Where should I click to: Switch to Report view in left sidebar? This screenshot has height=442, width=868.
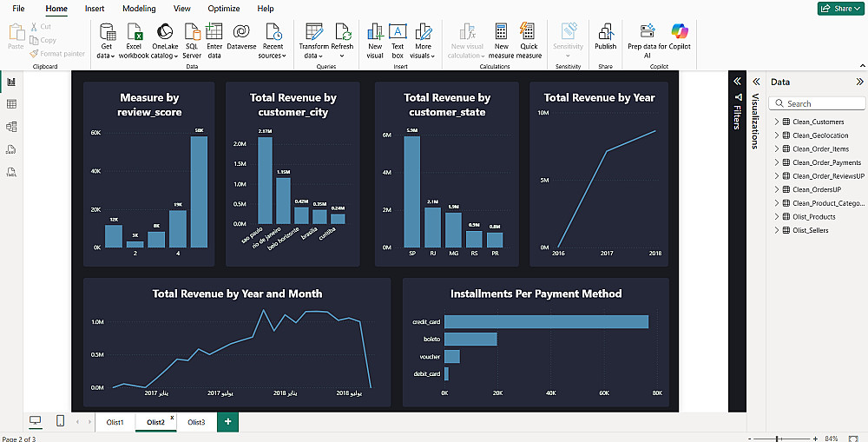pos(11,82)
